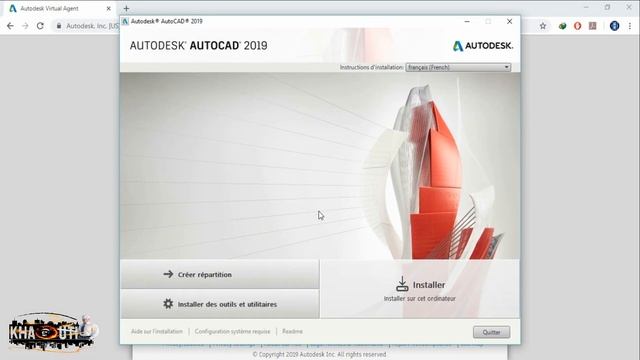Click Créer répartition button
The height and width of the screenshot is (360, 640).
[x=220, y=274]
